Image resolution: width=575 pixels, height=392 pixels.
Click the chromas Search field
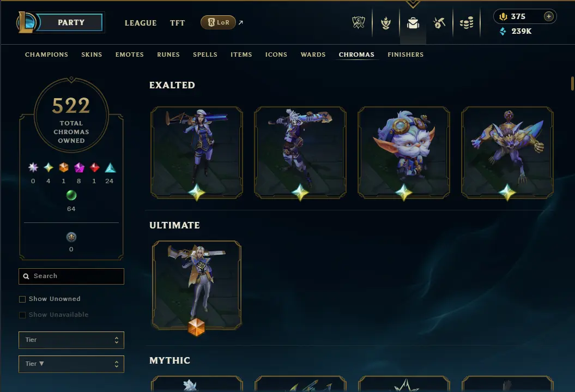coord(71,276)
